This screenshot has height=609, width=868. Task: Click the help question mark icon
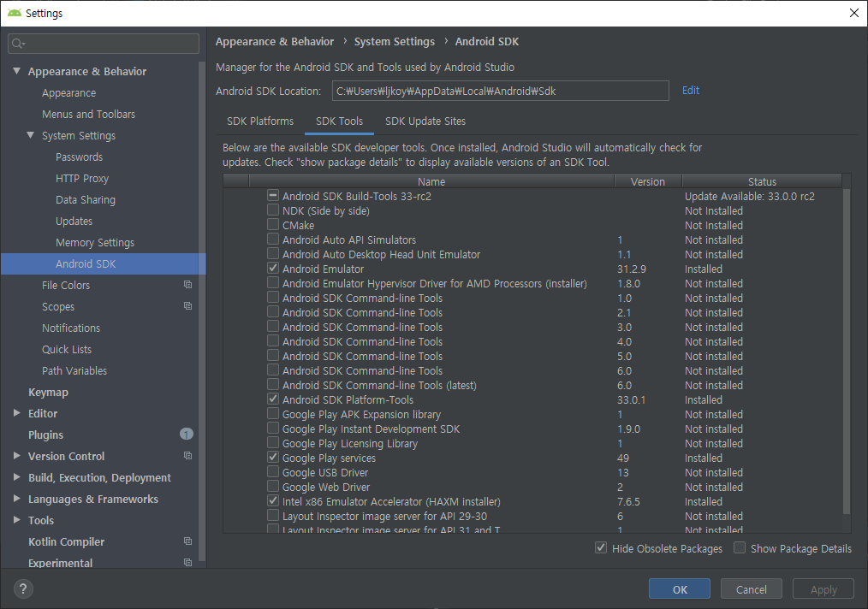tap(23, 588)
